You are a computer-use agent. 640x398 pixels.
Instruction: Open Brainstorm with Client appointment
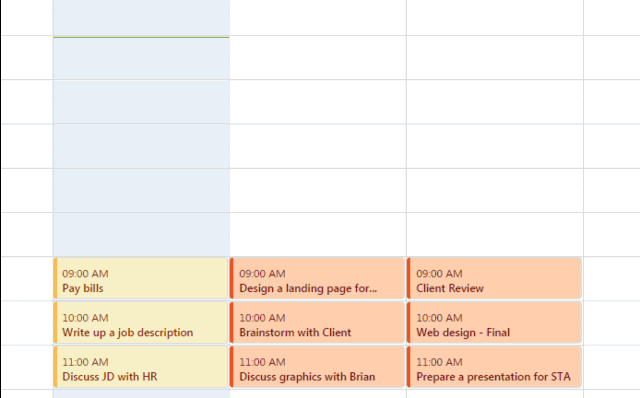click(318, 322)
